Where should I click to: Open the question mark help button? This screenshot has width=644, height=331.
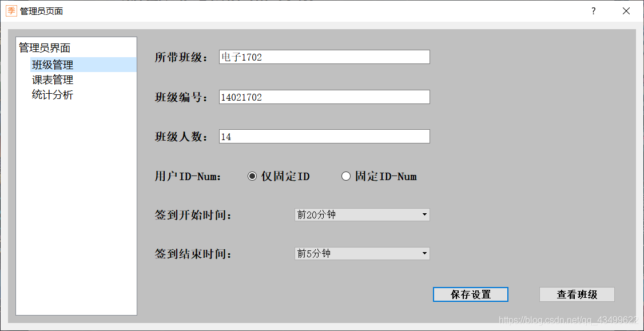tap(594, 11)
